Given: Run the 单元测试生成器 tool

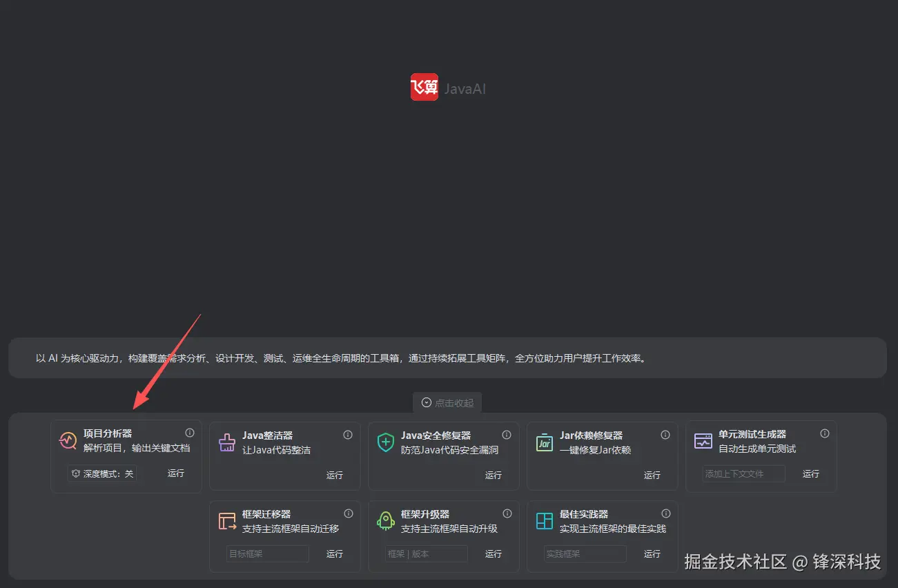Looking at the screenshot, I should 811,474.
